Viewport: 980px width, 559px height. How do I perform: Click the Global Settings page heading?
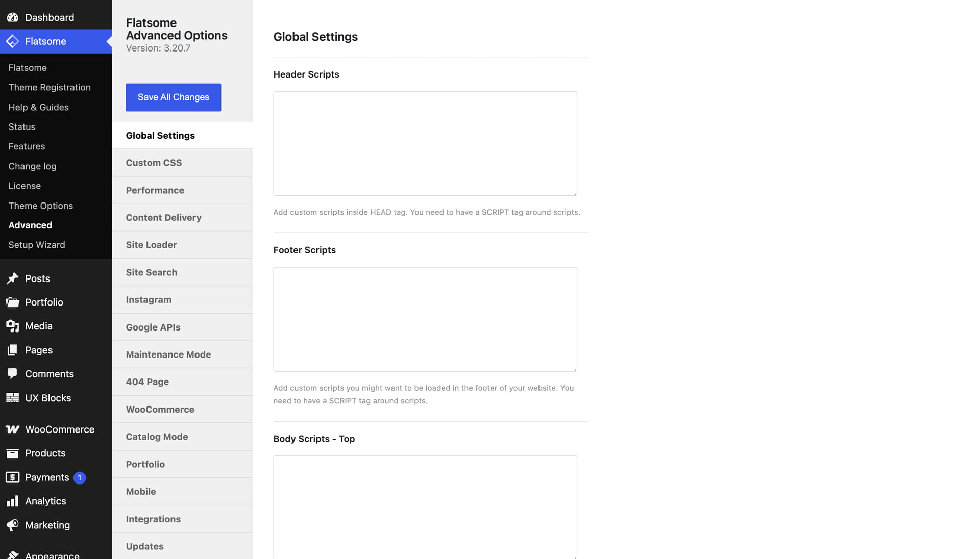tap(315, 37)
